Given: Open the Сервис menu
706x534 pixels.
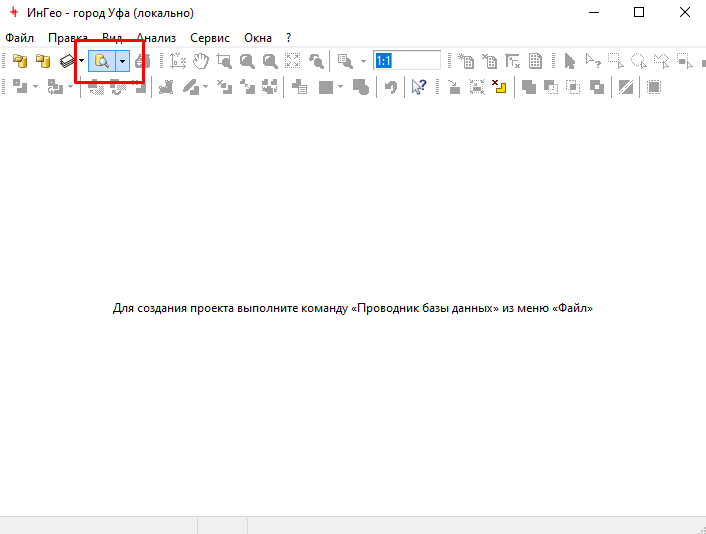Looking at the screenshot, I should (x=210, y=38).
